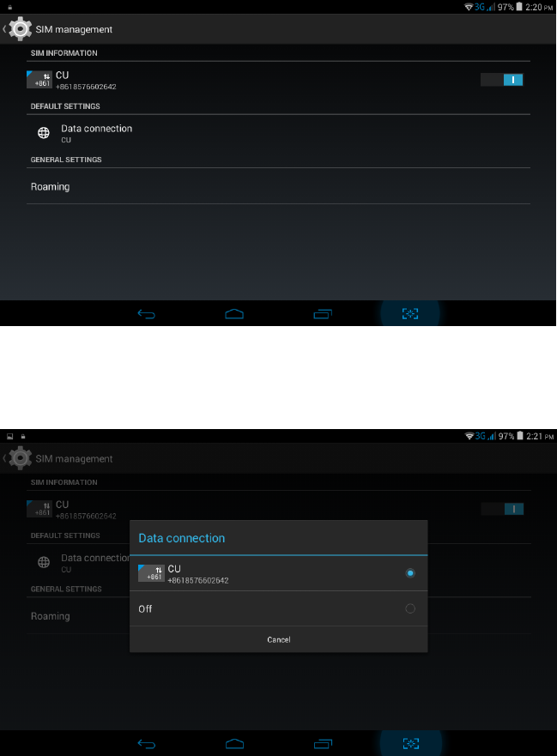
Task: Tap the back arrow in top navigation bar
Action: click(146, 314)
